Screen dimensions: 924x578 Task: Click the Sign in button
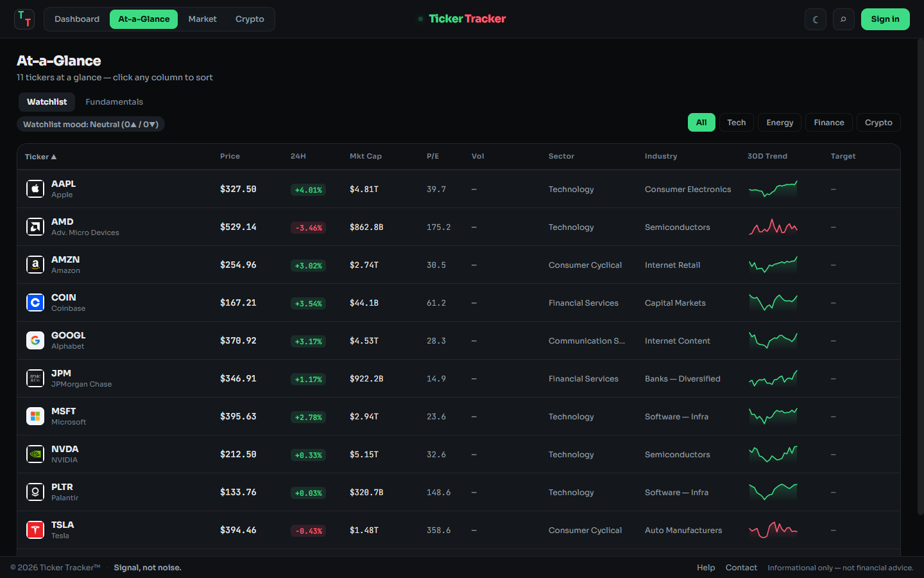[885, 19]
